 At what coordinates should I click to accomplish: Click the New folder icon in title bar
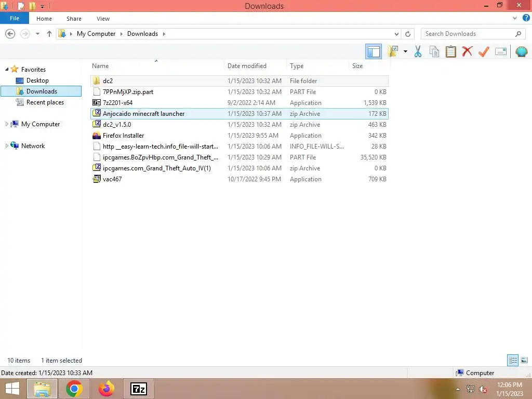coord(32,6)
